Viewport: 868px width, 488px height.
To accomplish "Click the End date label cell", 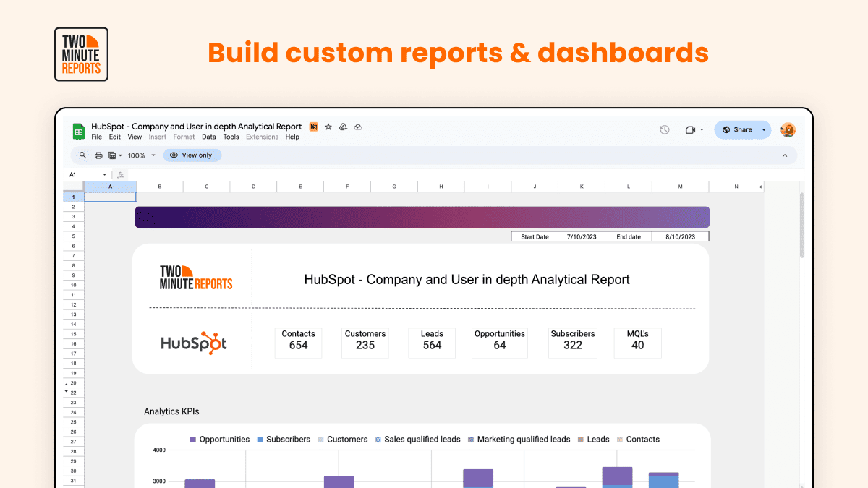I will click(x=629, y=236).
